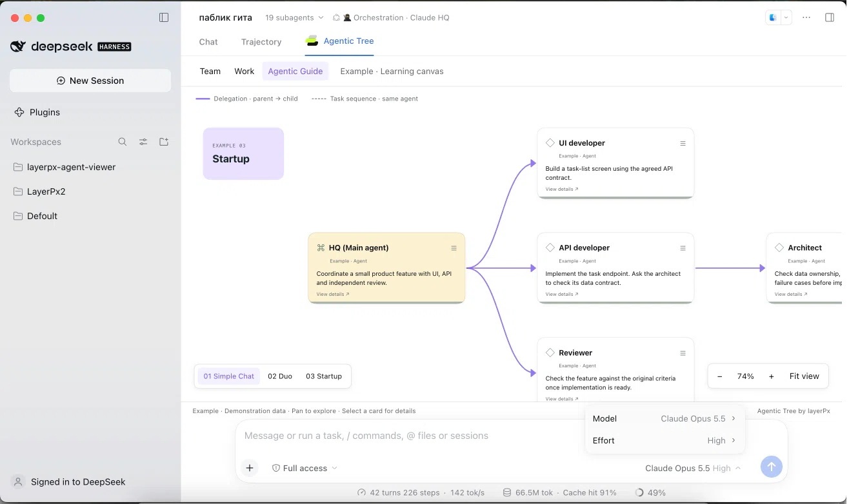This screenshot has height=504, width=849.
Task: Click the DeepSeek whale logo
Action: click(18, 46)
